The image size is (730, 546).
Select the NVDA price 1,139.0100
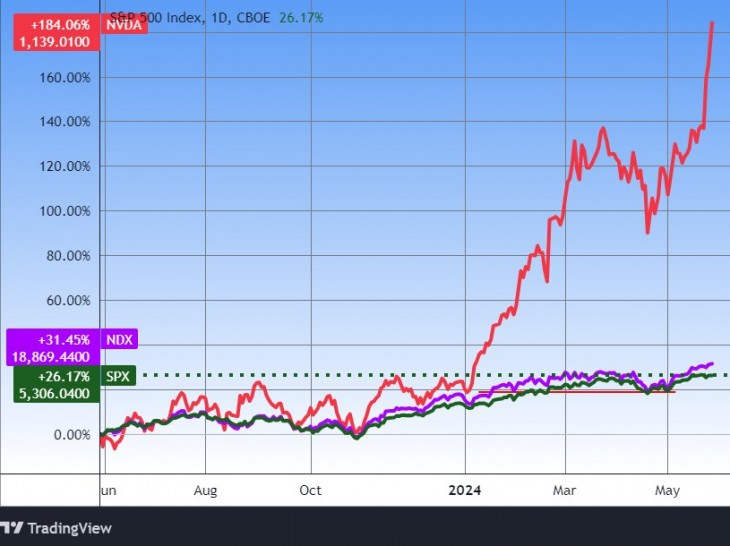pos(54,42)
